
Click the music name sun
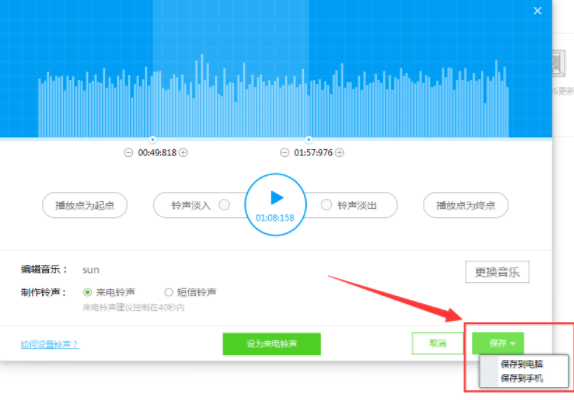pos(91,270)
